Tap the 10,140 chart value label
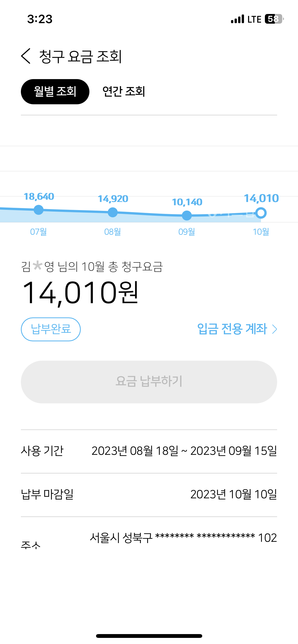 tap(187, 202)
